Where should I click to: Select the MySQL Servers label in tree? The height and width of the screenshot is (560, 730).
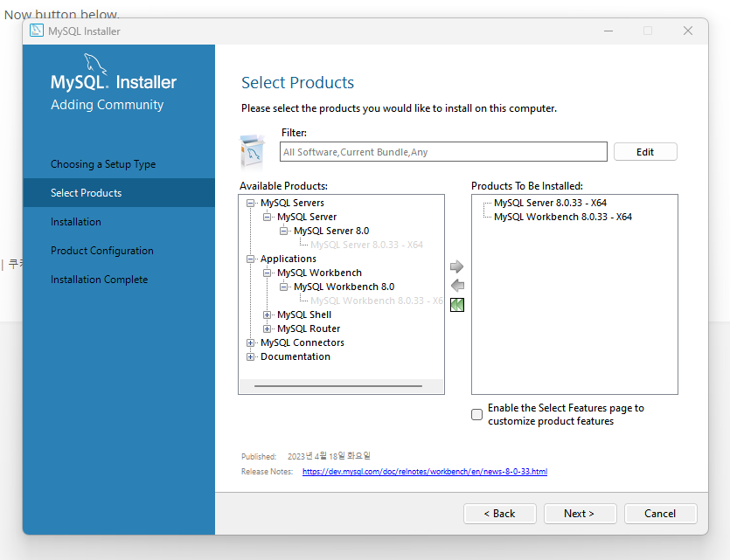click(x=292, y=203)
